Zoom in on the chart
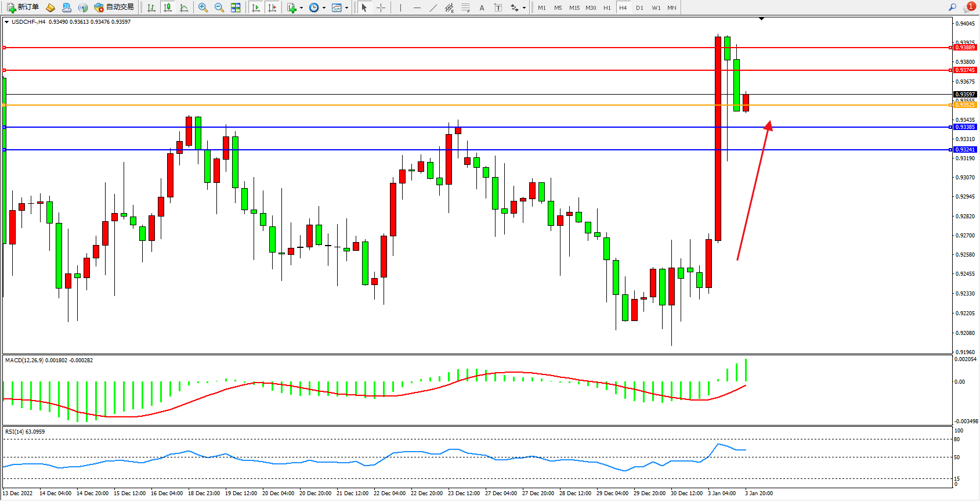The width and height of the screenshot is (980, 501). point(203,8)
